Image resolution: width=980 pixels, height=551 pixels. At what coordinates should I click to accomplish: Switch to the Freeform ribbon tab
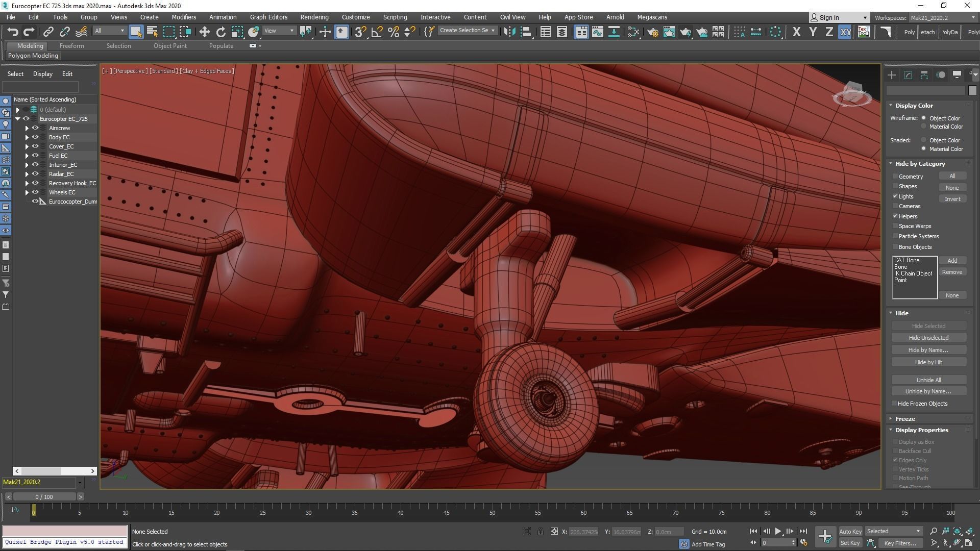click(x=71, y=46)
